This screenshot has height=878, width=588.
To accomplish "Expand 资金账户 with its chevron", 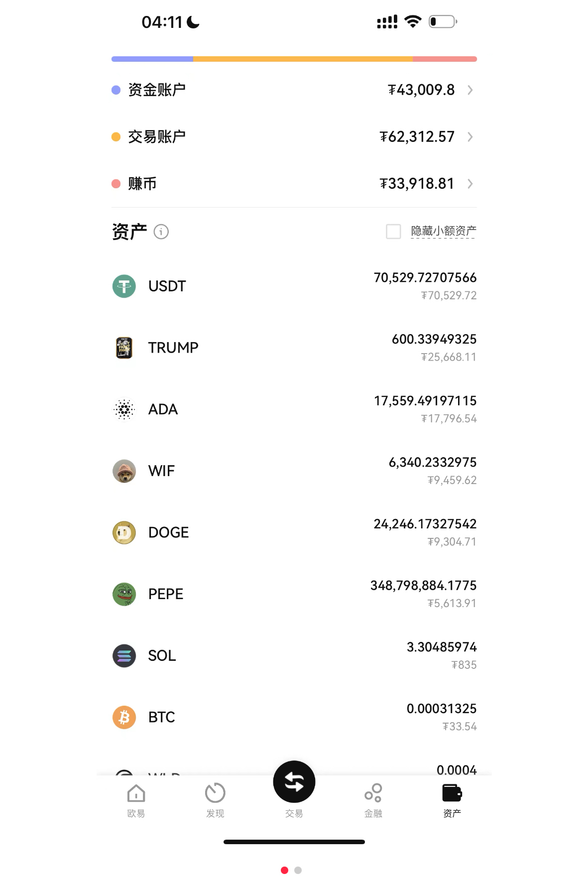I will pyautogui.click(x=470, y=90).
